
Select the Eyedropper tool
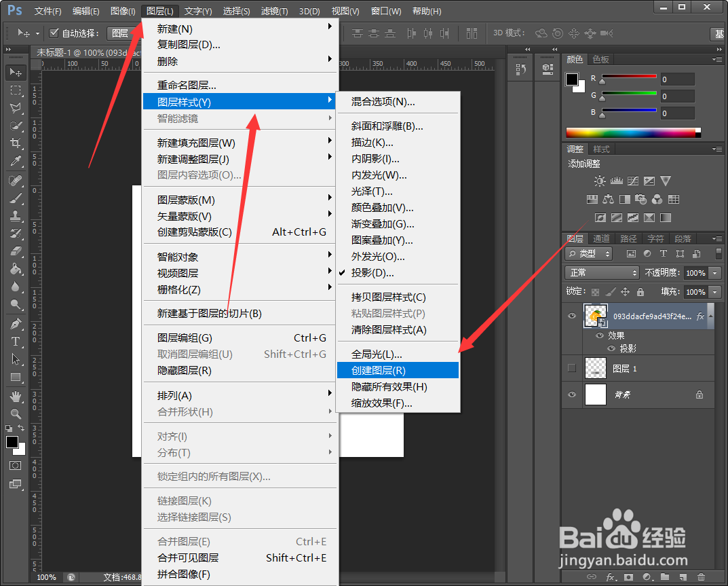16,161
